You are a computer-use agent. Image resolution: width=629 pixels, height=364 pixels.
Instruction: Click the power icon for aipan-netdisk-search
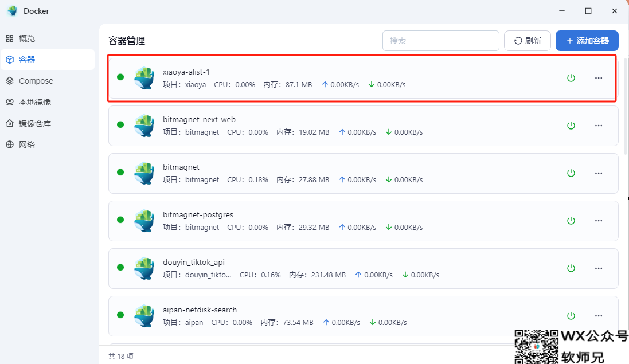[x=571, y=316]
